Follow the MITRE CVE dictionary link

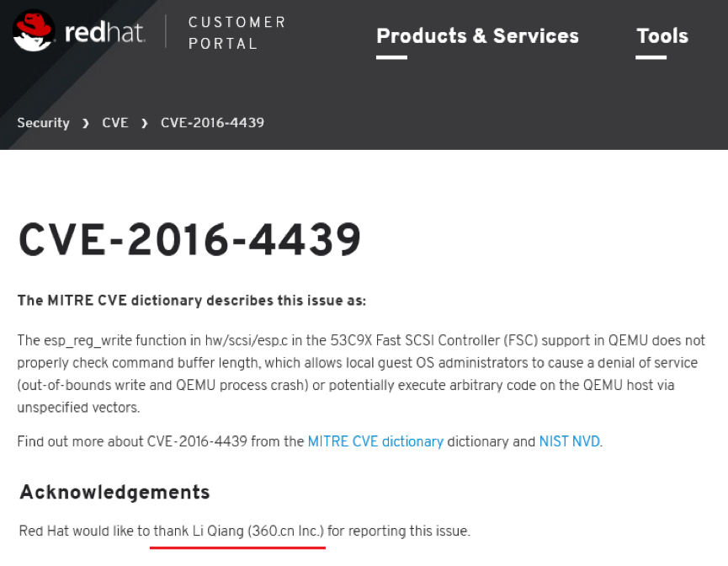tap(375, 441)
